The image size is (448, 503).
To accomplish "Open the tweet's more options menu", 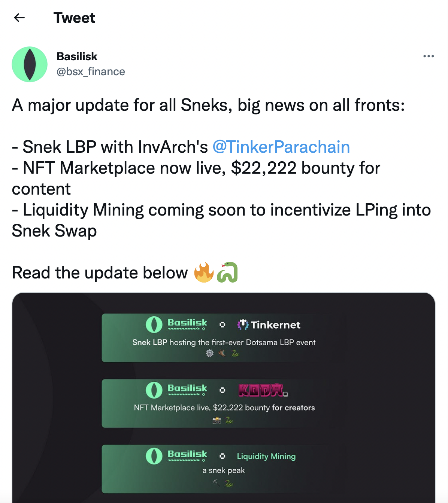I will tap(428, 56).
